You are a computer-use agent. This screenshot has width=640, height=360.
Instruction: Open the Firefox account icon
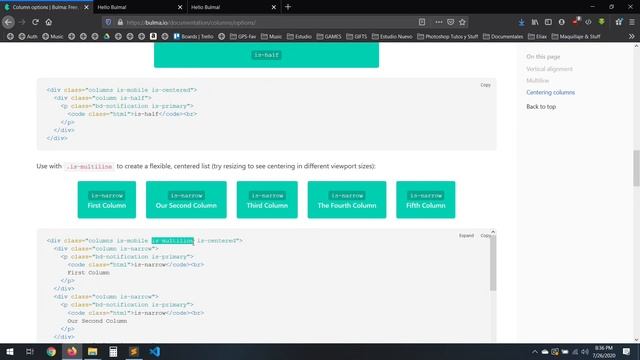[562, 22]
